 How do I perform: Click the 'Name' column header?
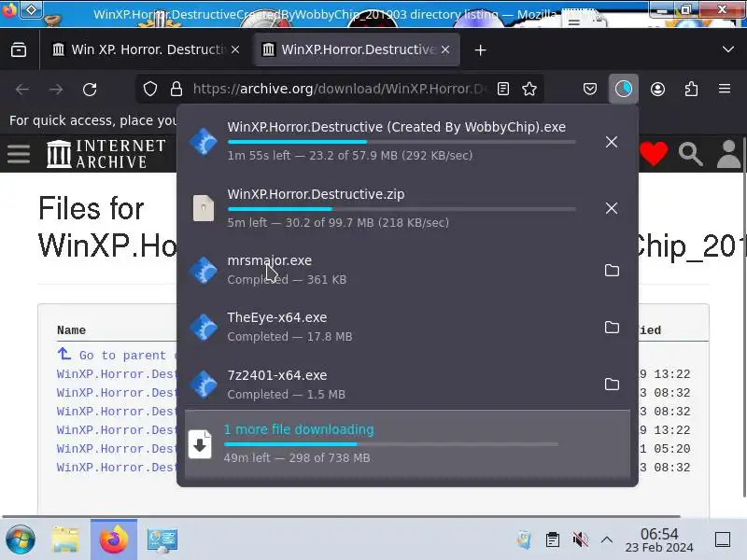click(x=72, y=330)
